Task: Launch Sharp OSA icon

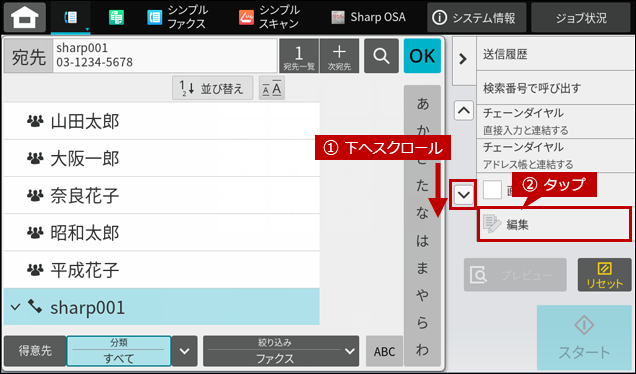Action: click(x=338, y=17)
